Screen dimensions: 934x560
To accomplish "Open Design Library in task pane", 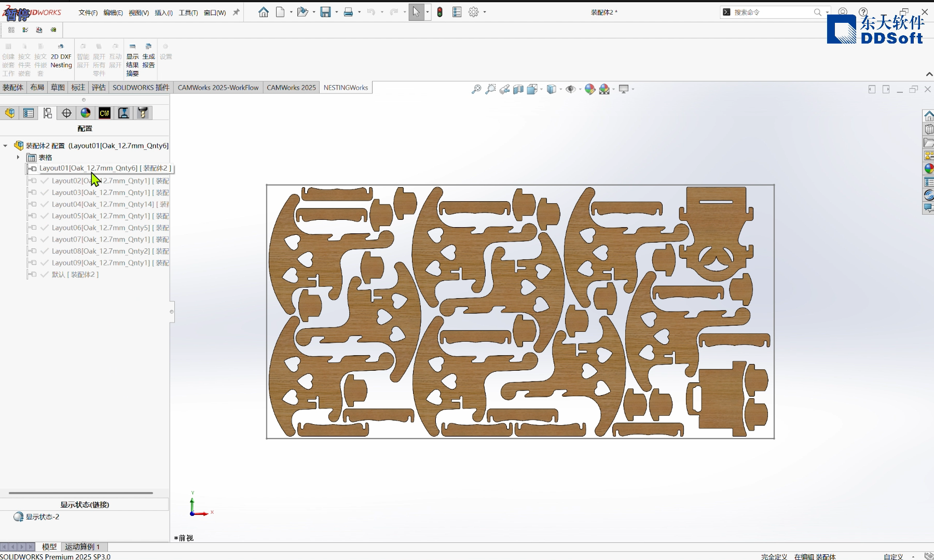I will 929,129.
